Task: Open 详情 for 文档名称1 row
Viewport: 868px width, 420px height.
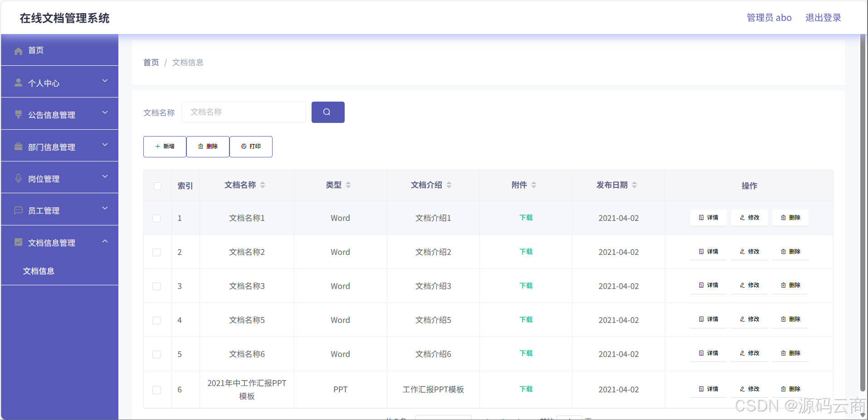Action: pos(708,218)
